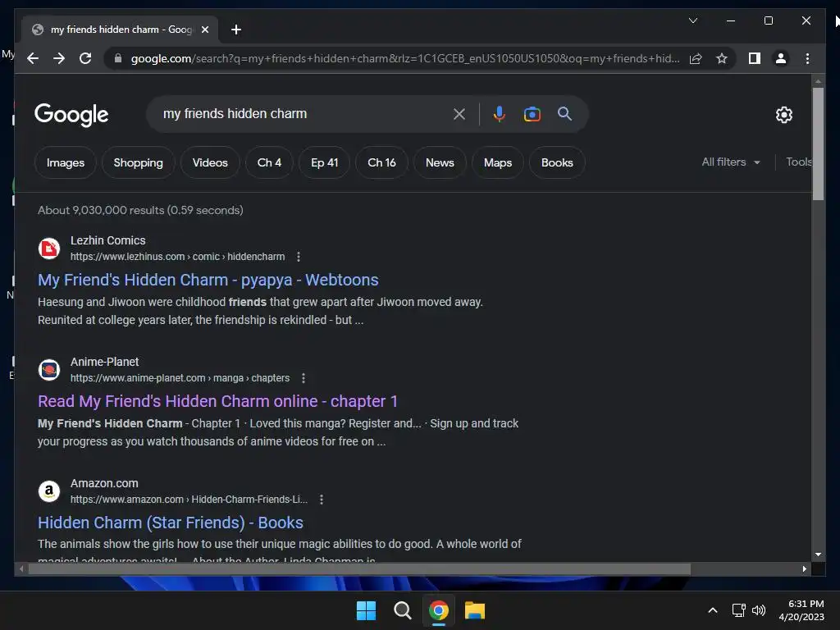Submit search with the magnifier icon
Screen dimensions: 840x630
point(564,113)
